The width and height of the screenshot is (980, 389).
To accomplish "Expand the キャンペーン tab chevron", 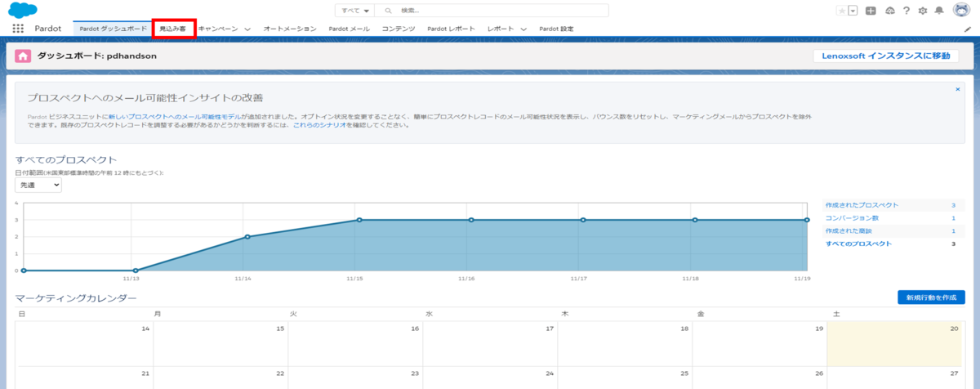I will pyautogui.click(x=247, y=29).
